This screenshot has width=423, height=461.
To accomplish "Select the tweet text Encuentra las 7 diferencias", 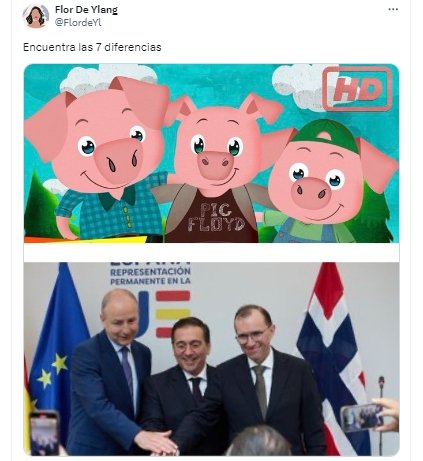I will pos(92,47).
